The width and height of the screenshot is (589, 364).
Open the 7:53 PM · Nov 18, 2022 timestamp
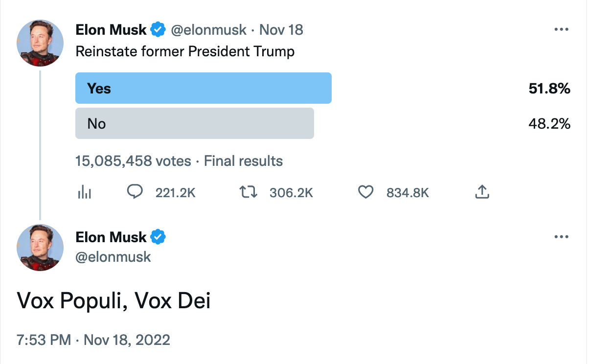click(93, 340)
